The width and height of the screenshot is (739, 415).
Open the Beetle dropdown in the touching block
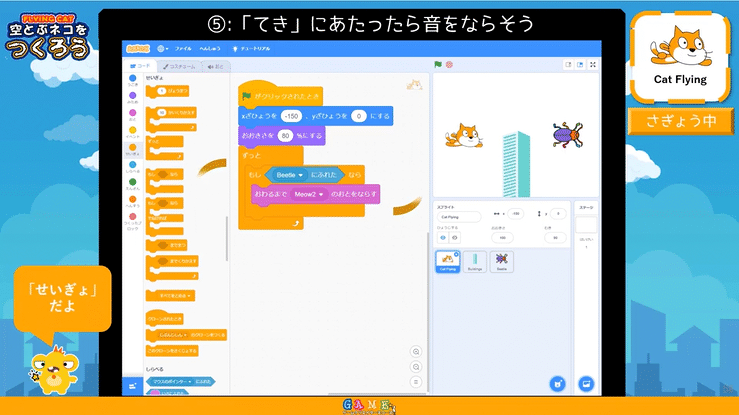[x=290, y=175]
